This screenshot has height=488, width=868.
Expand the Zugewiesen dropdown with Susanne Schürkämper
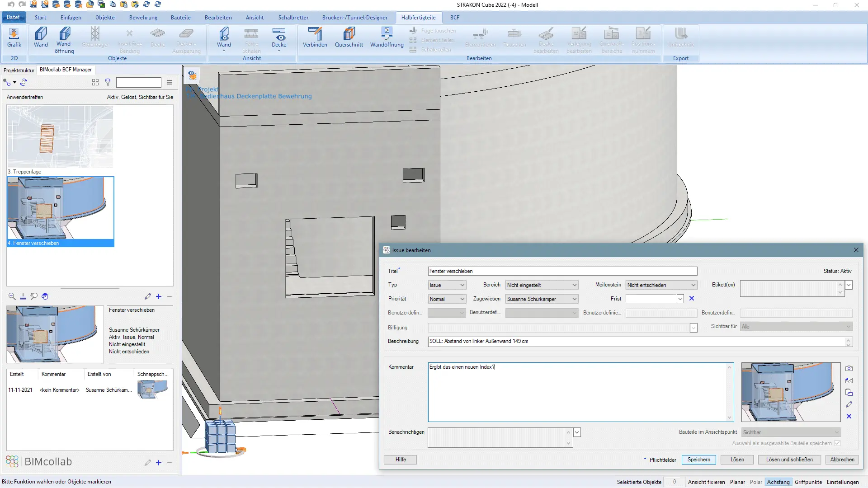point(542,299)
